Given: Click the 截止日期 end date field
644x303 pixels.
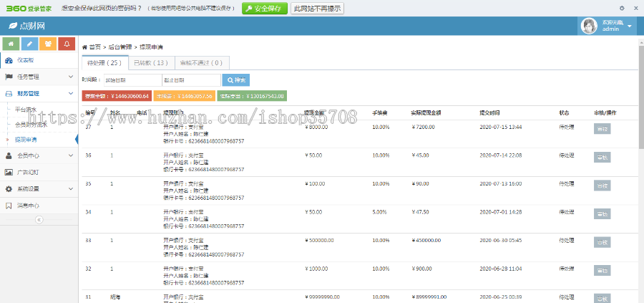Looking at the screenshot, I should coord(191,80).
